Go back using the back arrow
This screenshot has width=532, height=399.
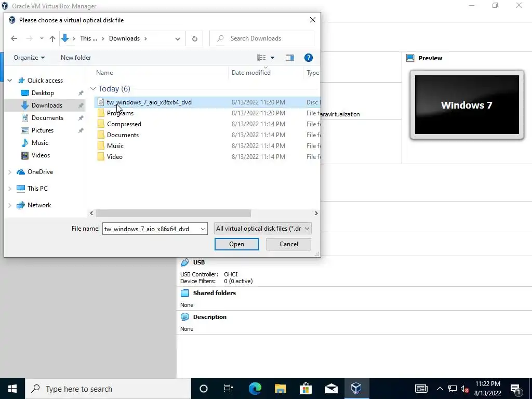(14, 38)
